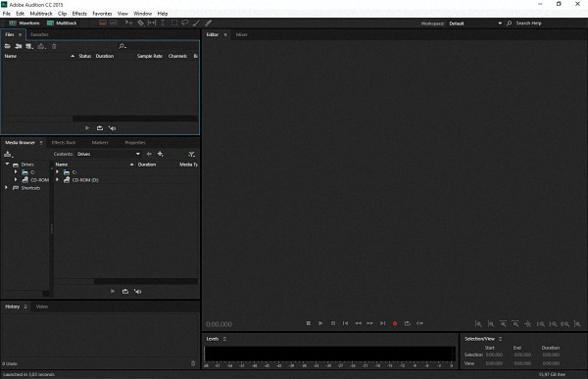Open the Contents Drives dropdown
Screen dimensions: 588x379
[109, 154]
